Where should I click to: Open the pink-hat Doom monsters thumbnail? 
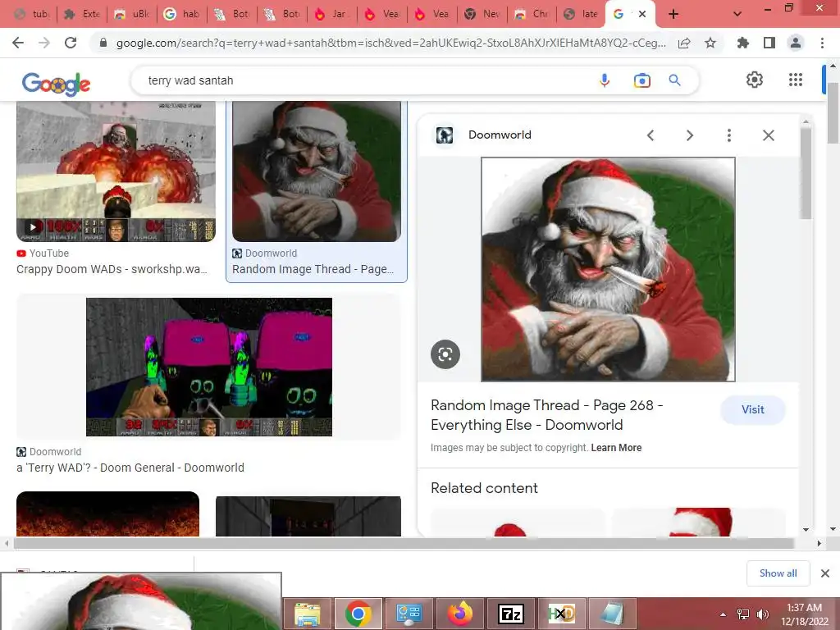[x=209, y=367]
